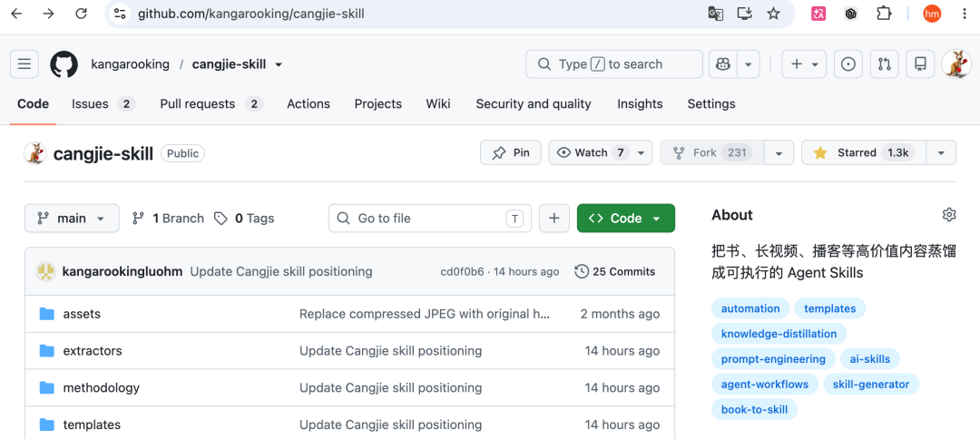
Task: Open the Fork options dropdown arrow
Action: coord(779,152)
